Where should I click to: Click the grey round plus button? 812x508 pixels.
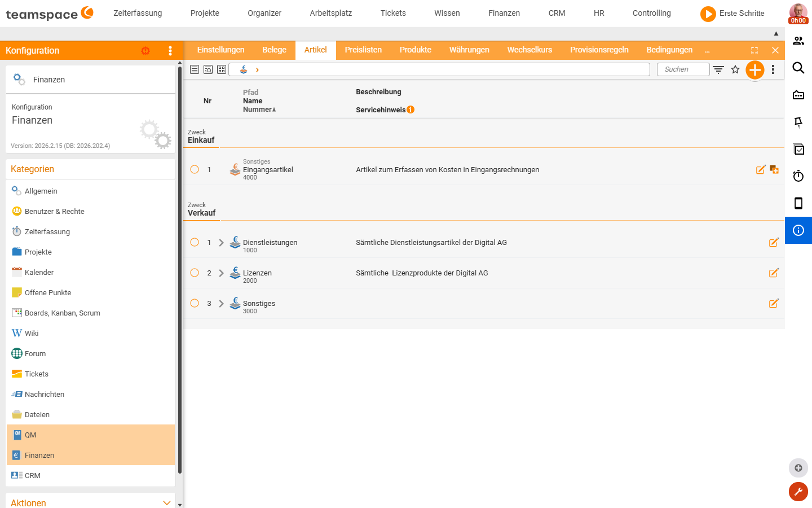pyautogui.click(x=798, y=468)
